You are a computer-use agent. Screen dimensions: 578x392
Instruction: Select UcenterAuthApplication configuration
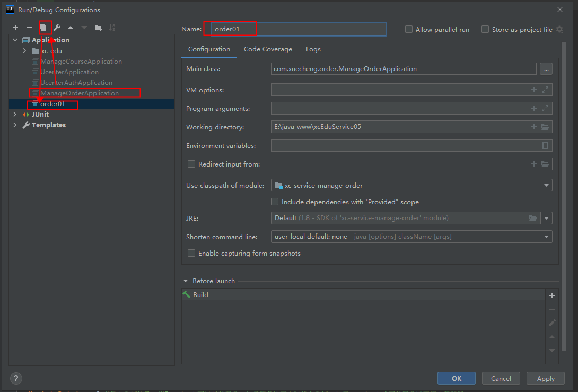pos(76,83)
